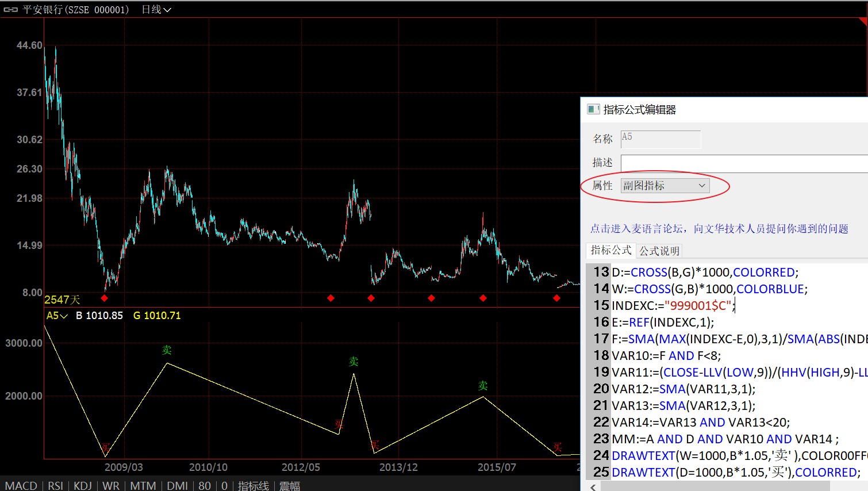This screenshot has height=491, width=868.
Task: Open the 日线 period dropdown
Action: click(156, 10)
